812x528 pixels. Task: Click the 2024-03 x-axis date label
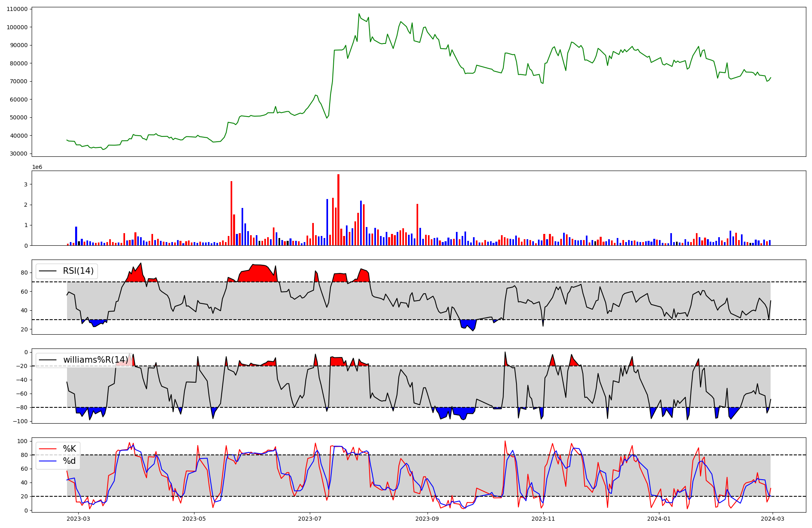[x=773, y=519]
